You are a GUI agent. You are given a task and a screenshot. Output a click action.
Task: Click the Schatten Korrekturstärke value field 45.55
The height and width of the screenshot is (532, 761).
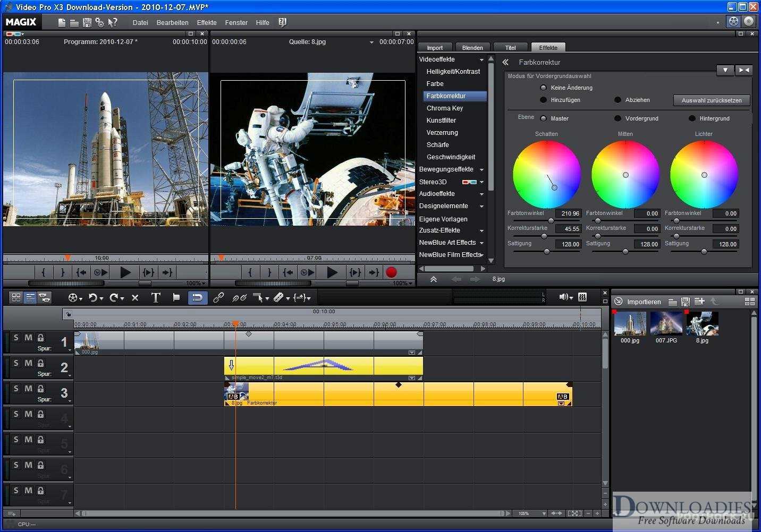(x=568, y=229)
